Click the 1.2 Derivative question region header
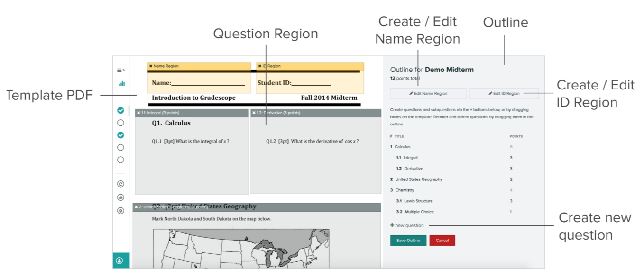 pyautogui.click(x=315, y=113)
